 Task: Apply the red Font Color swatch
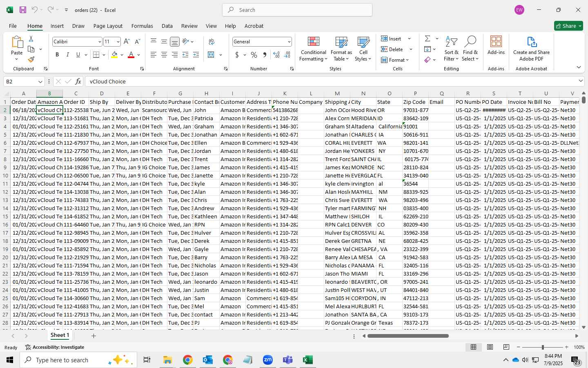(131, 55)
